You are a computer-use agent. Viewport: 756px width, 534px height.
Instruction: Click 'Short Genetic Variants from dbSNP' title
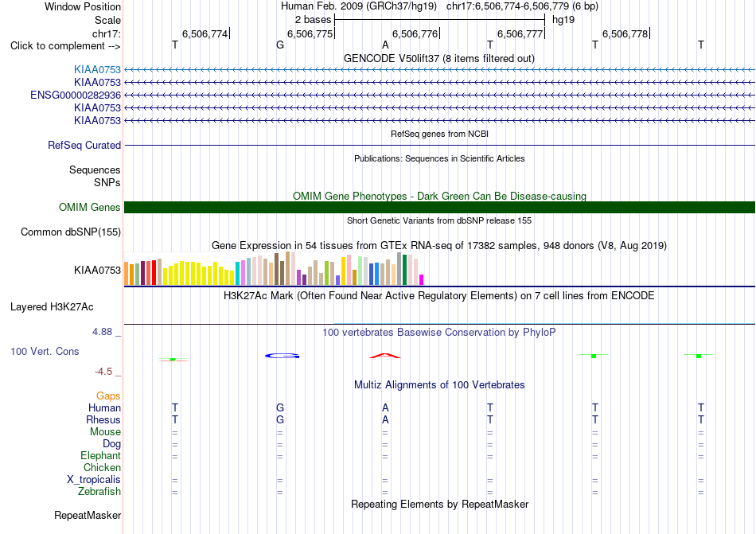pos(439,220)
